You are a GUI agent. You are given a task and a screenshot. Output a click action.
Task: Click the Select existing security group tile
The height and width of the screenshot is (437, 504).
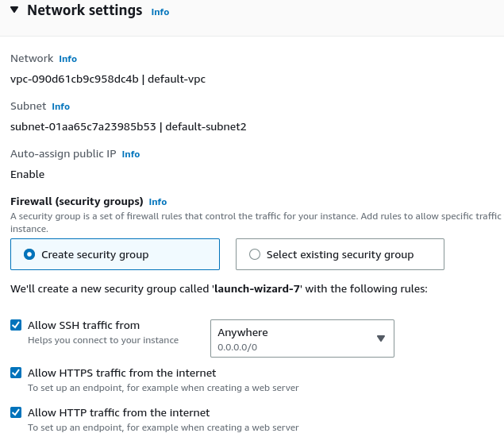[x=340, y=254]
